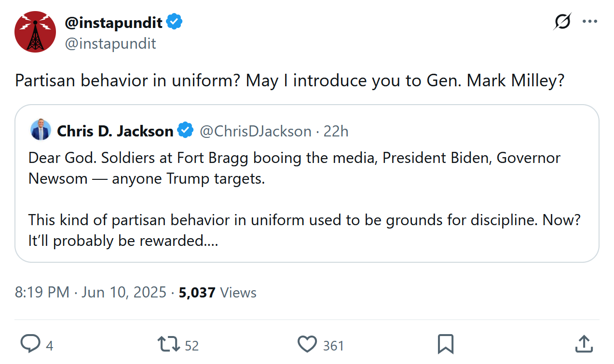Click Chris D. Jackson's verified badge
Screen dimensions: 614x364
pyautogui.click(x=185, y=131)
